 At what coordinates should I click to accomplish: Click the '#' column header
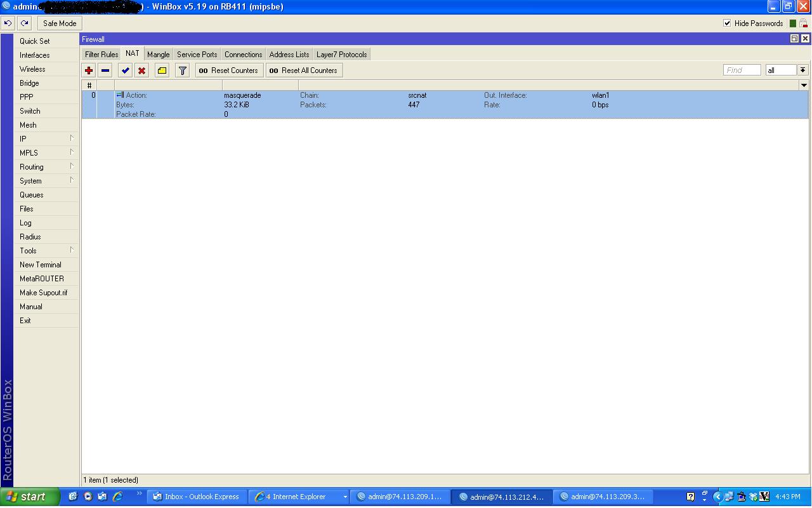[x=89, y=85]
